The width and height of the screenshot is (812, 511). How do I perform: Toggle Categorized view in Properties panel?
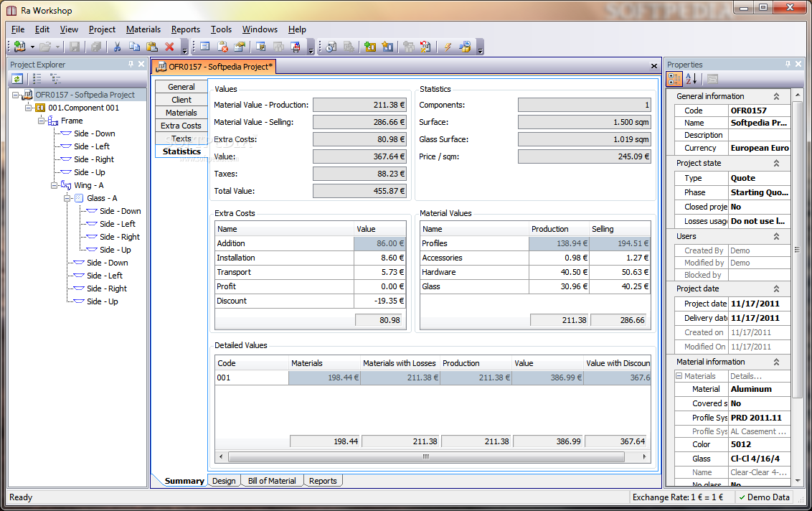click(x=674, y=79)
